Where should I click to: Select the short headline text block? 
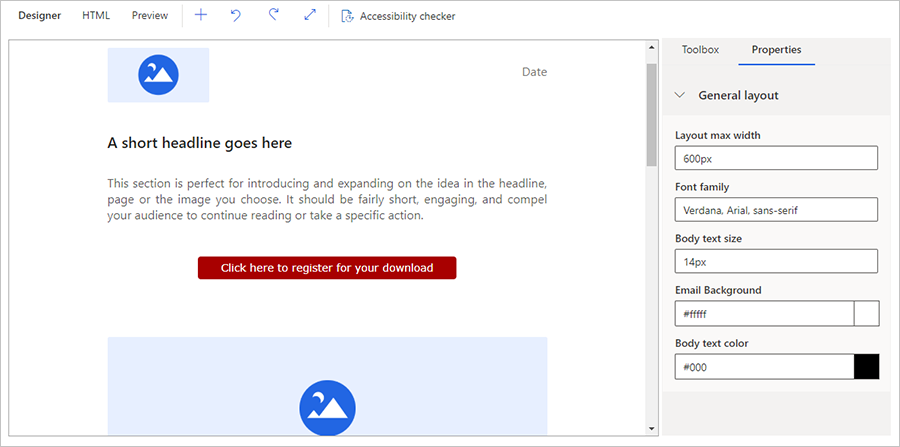pyautogui.click(x=200, y=143)
